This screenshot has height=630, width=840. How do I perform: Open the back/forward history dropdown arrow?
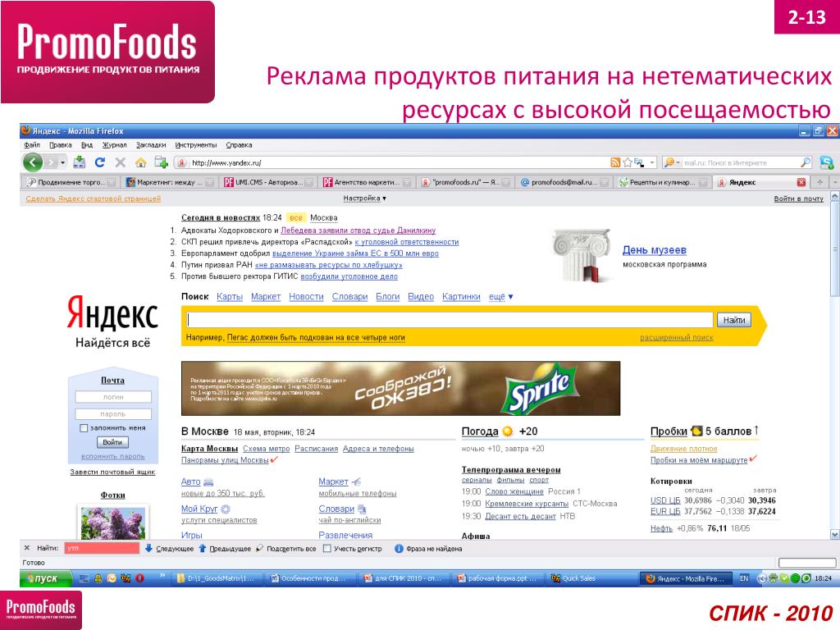pyautogui.click(x=63, y=162)
